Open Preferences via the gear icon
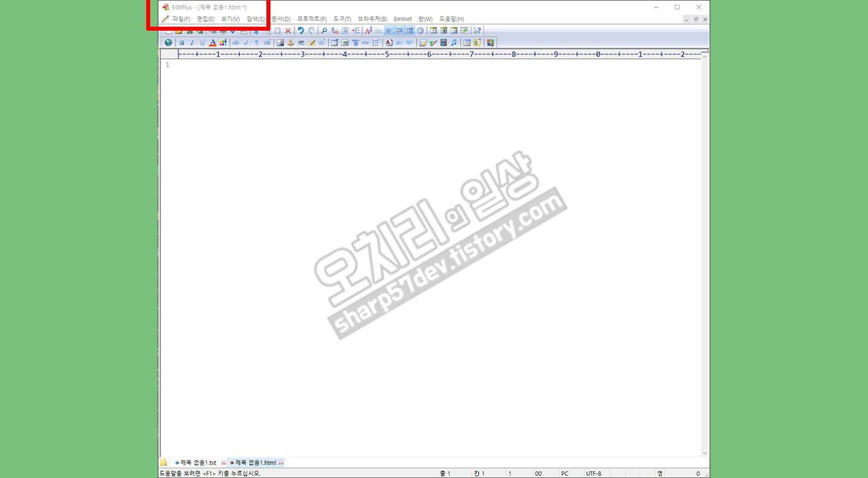The image size is (868, 478). pos(420,31)
